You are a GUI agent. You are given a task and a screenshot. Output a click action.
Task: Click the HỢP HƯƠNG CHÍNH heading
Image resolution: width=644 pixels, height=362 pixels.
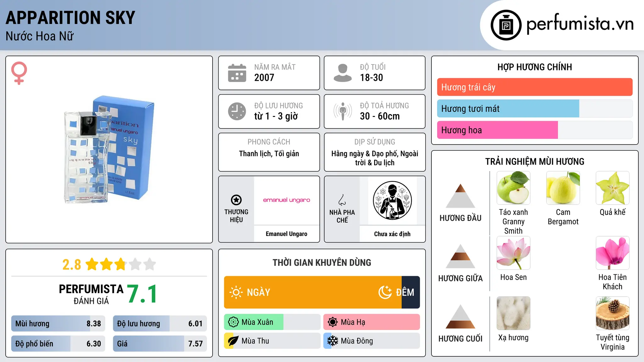coord(535,67)
